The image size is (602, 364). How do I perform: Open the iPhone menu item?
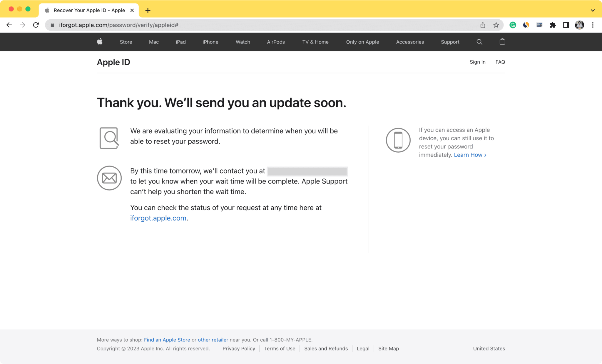pyautogui.click(x=210, y=42)
